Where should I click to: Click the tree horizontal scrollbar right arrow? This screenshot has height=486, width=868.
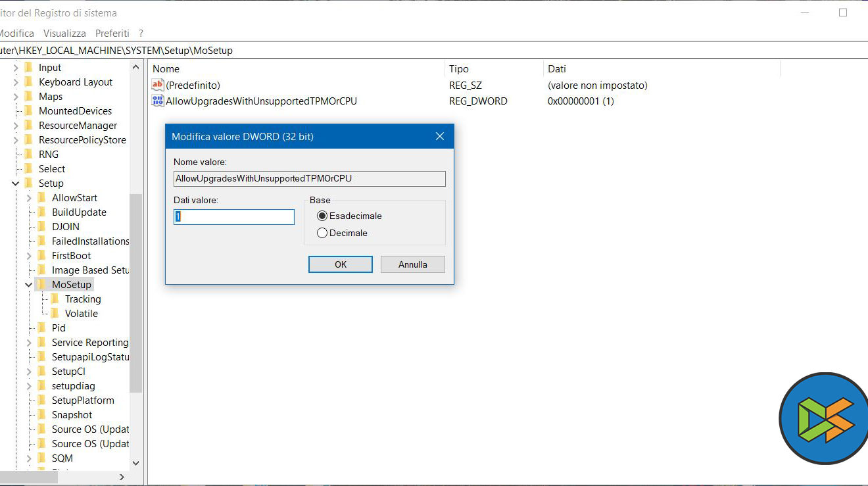[x=122, y=477]
